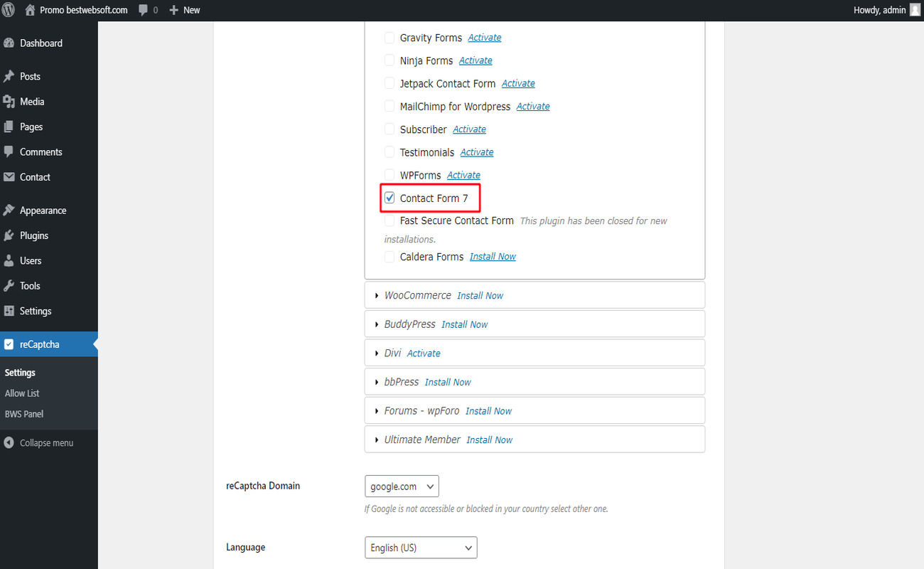
Task: Click Promo bestwebsoft.com site name
Action: 84,10
